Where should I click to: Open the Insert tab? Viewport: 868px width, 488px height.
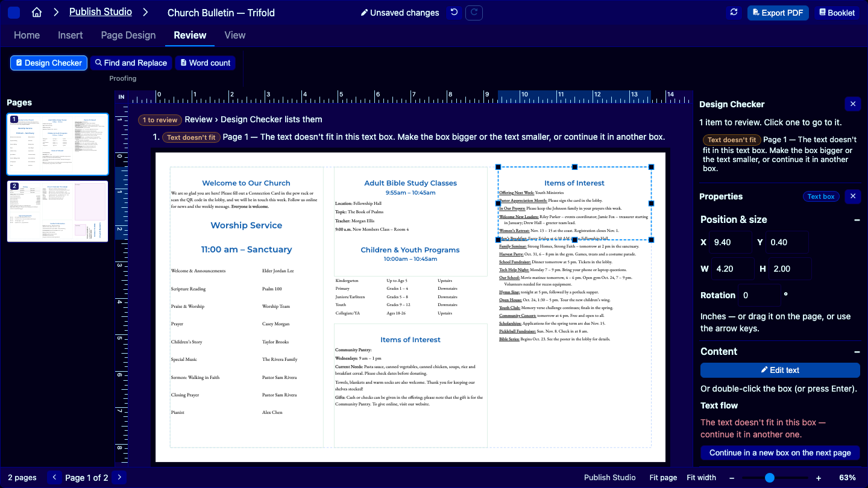tap(71, 35)
